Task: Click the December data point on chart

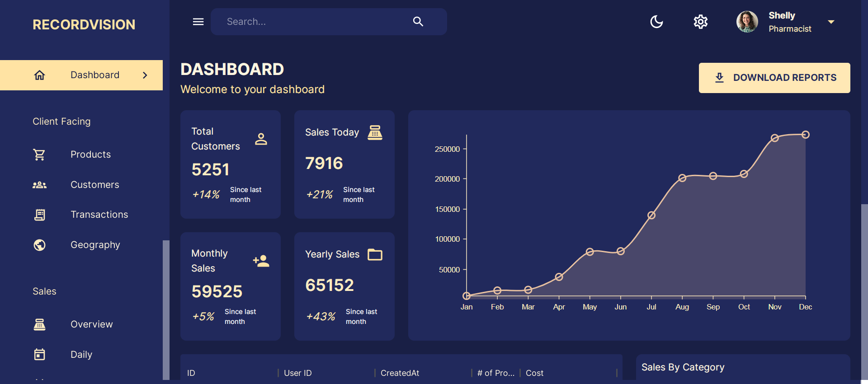Action: tap(806, 135)
